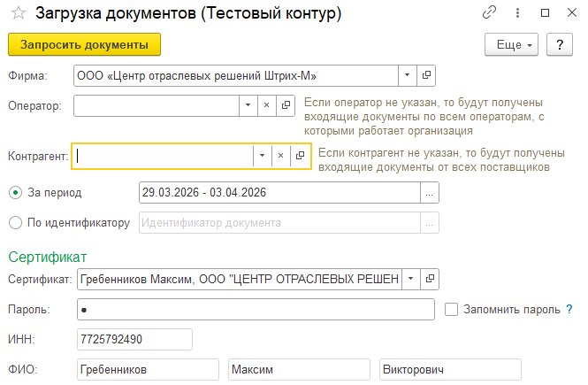Open the Оператор record via its open icon
This screenshot has width=588, height=385.
click(286, 105)
